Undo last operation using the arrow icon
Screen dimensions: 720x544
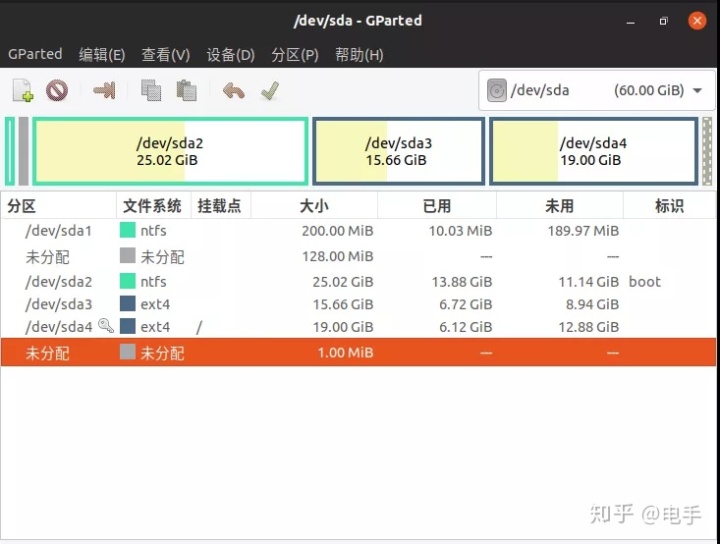click(x=234, y=90)
